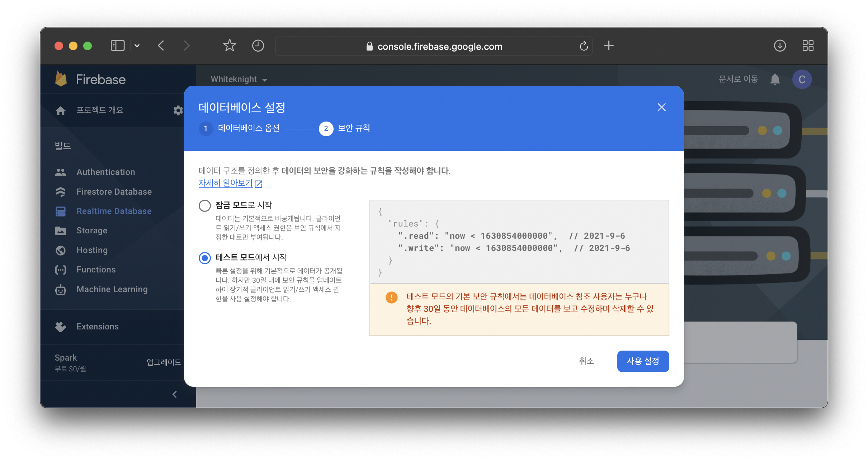This screenshot has height=461, width=868.
Task: Open Hosting in sidebar
Action: 92,250
